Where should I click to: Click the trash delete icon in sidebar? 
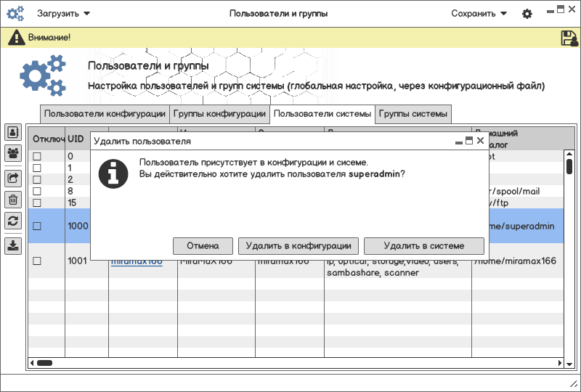pyautogui.click(x=13, y=200)
